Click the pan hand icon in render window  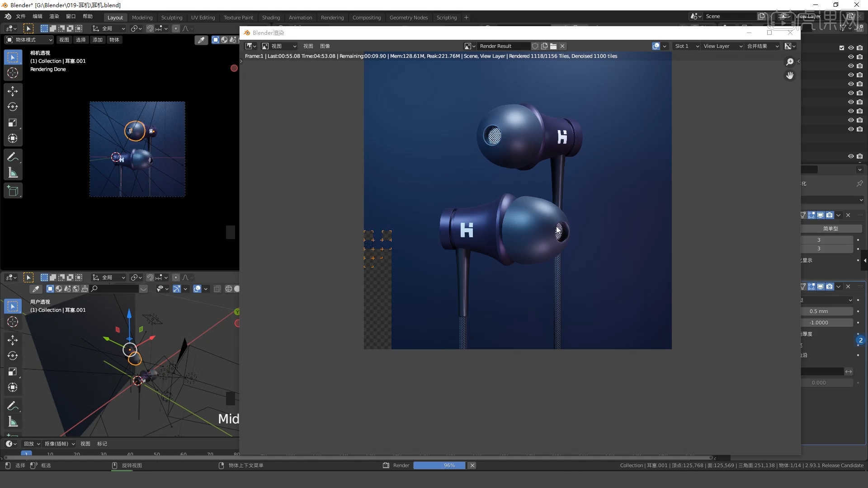coord(790,76)
